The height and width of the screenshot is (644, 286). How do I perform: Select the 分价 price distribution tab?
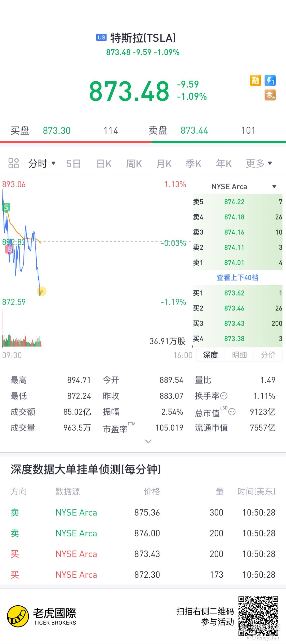pos(268,355)
